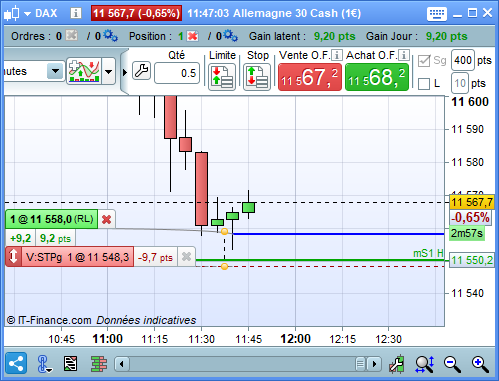Click the 11 550,2 pivot price label
This screenshot has width=499, height=381.
(x=472, y=260)
